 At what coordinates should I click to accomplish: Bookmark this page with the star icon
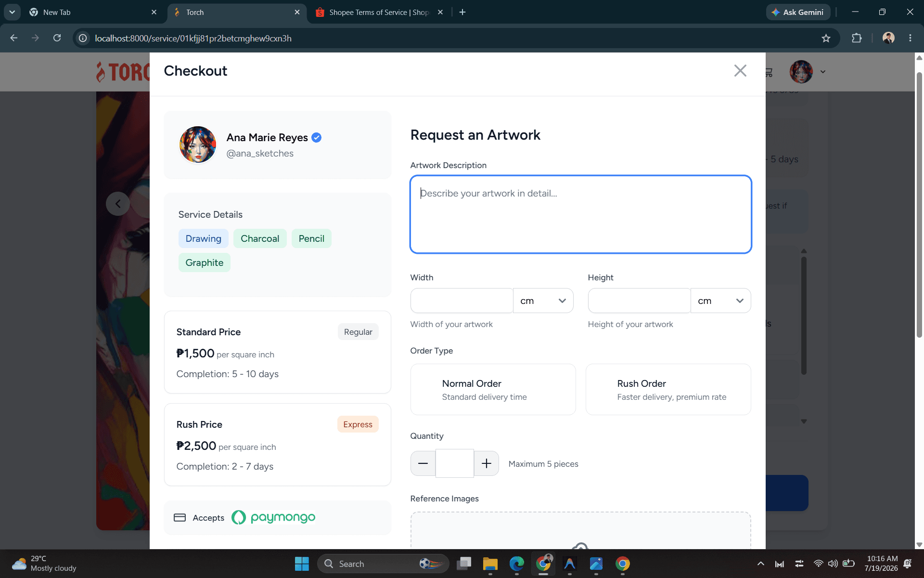pyautogui.click(x=826, y=38)
